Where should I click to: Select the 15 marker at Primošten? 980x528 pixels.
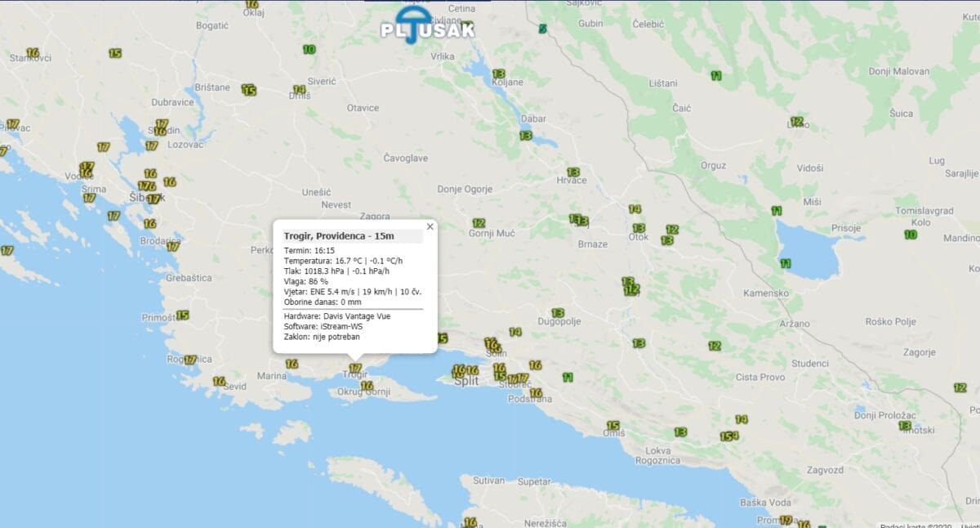click(182, 315)
